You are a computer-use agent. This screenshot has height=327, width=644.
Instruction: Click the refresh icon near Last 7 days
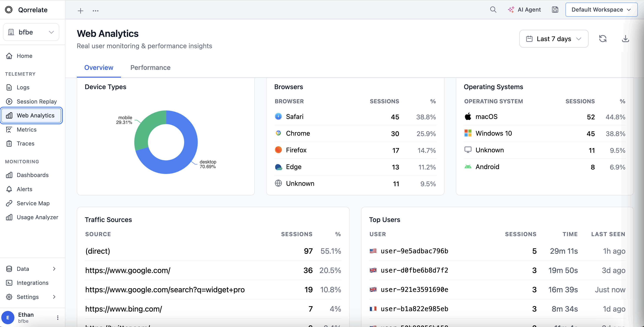coord(603,39)
